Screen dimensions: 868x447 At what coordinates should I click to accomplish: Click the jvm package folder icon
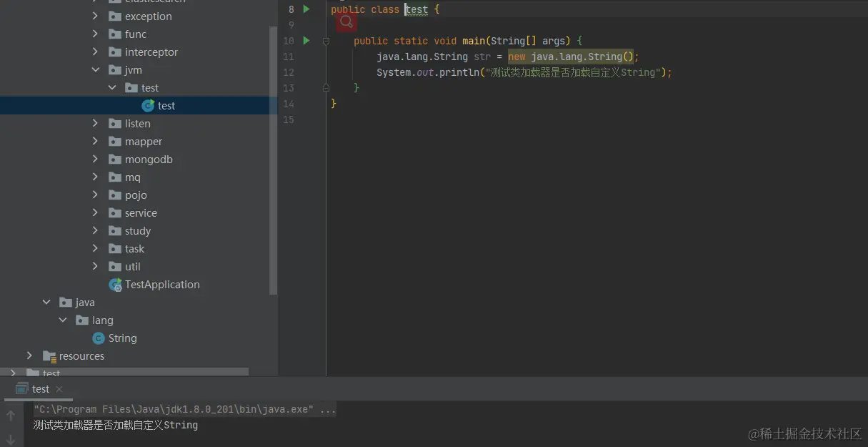coord(114,70)
